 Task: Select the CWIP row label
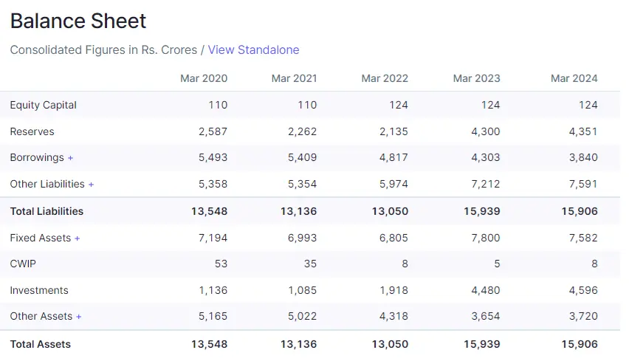23,264
